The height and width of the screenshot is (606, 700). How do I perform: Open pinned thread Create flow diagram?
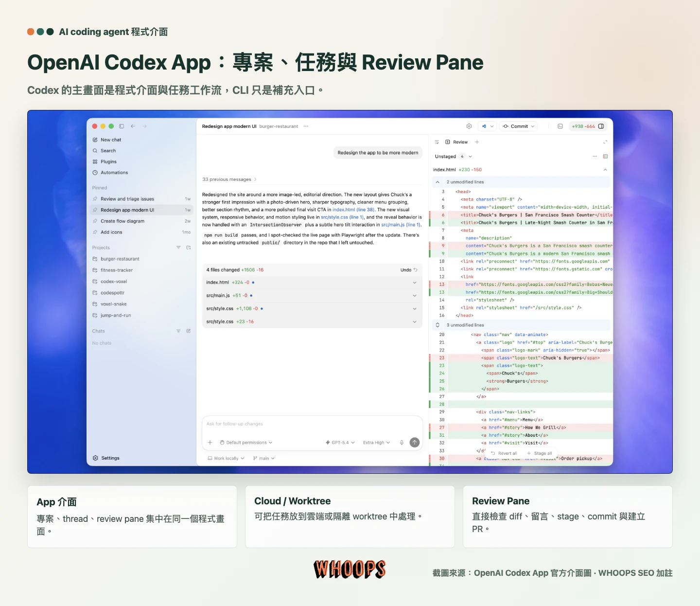tap(141, 221)
